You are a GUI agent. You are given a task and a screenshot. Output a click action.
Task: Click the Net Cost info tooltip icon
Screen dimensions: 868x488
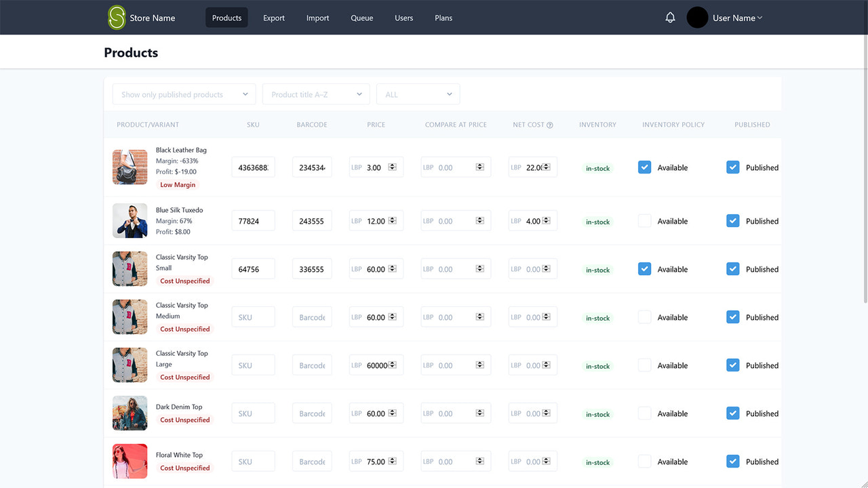[549, 125]
